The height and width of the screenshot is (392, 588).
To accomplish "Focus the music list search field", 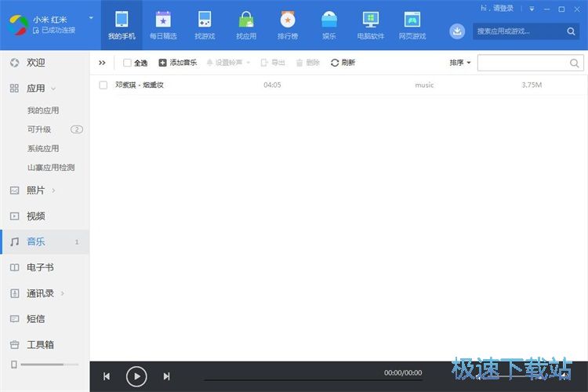I will [530, 63].
